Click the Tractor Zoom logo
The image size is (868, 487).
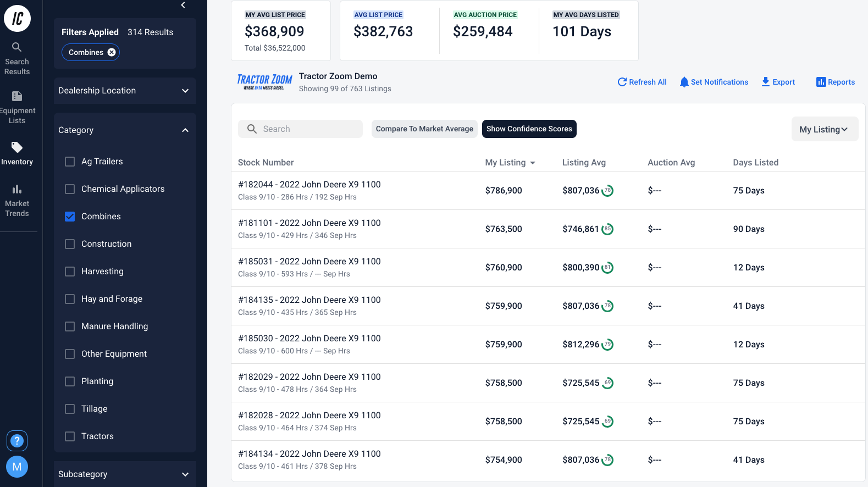click(264, 82)
